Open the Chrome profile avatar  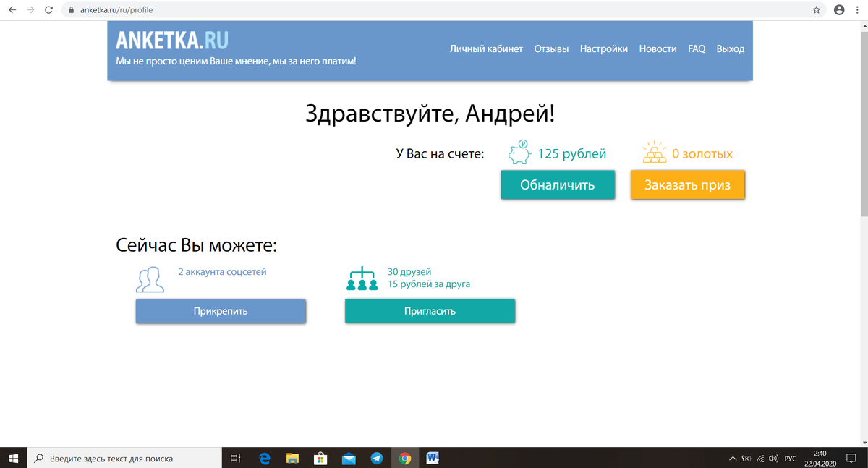click(839, 10)
